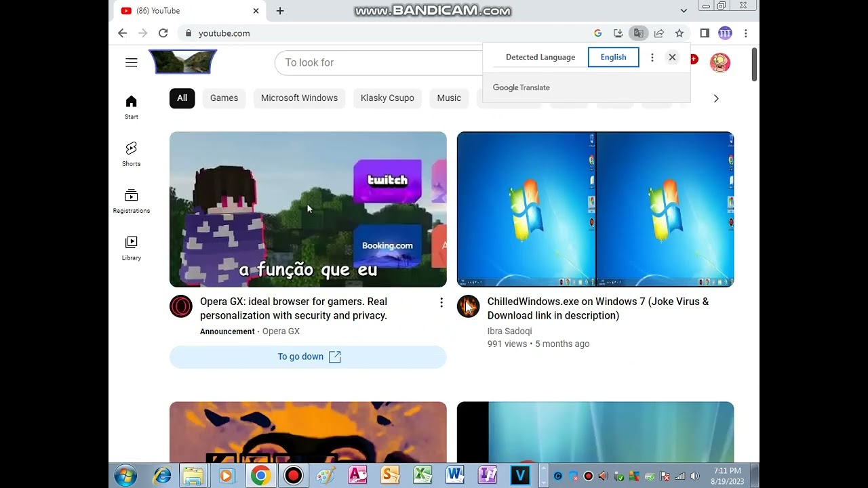Image resolution: width=868 pixels, height=488 pixels.
Task: Filter by Klasky Csupo chip
Action: point(387,98)
